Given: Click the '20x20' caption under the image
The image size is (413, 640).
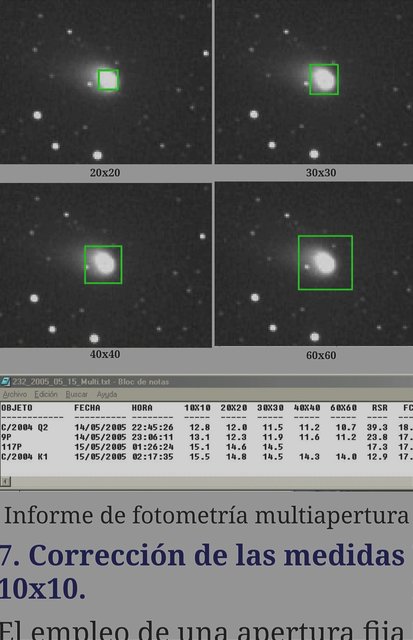Looking at the screenshot, I should click(105, 173).
